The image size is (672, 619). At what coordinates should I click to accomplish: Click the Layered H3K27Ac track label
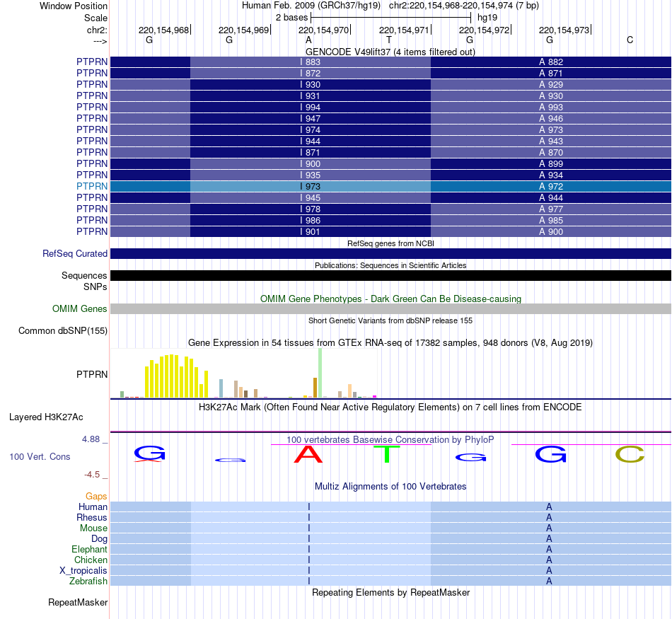pyautogui.click(x=46, y=417)
